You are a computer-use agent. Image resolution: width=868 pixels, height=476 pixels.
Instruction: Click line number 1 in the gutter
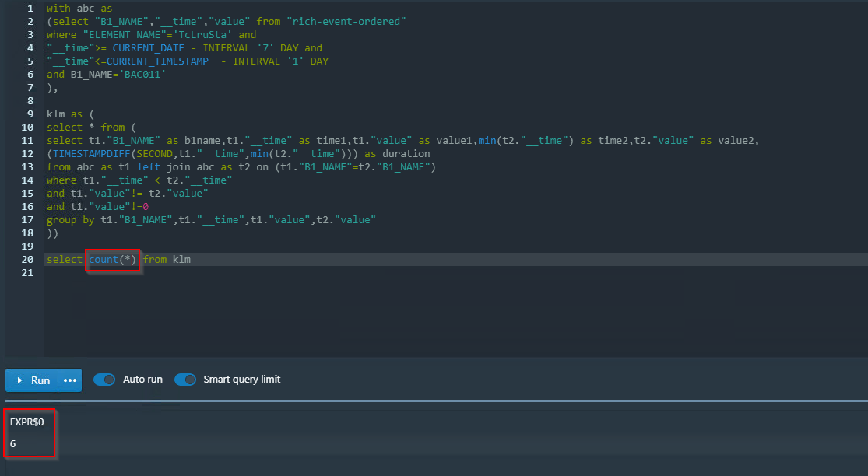point(30,9)
